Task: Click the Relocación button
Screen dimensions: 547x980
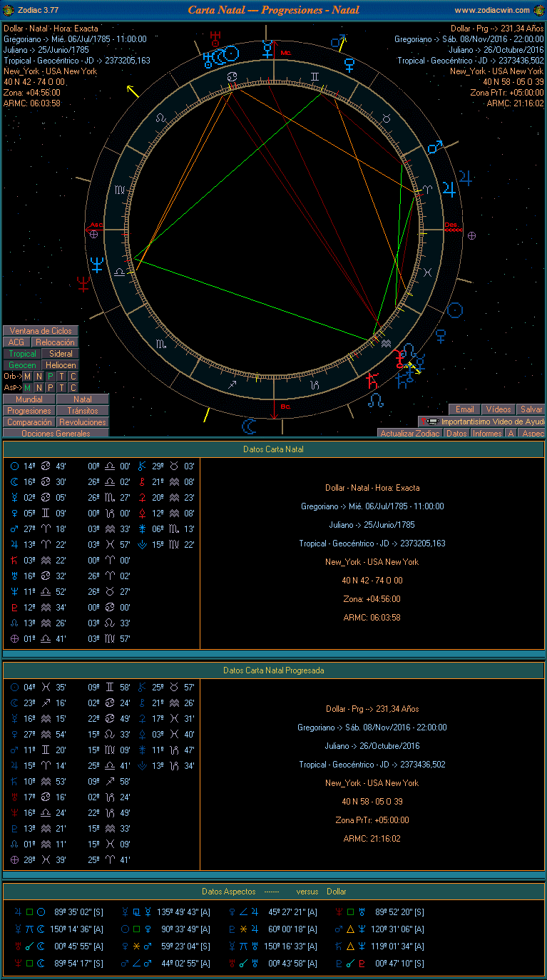Action: point(56,342)
